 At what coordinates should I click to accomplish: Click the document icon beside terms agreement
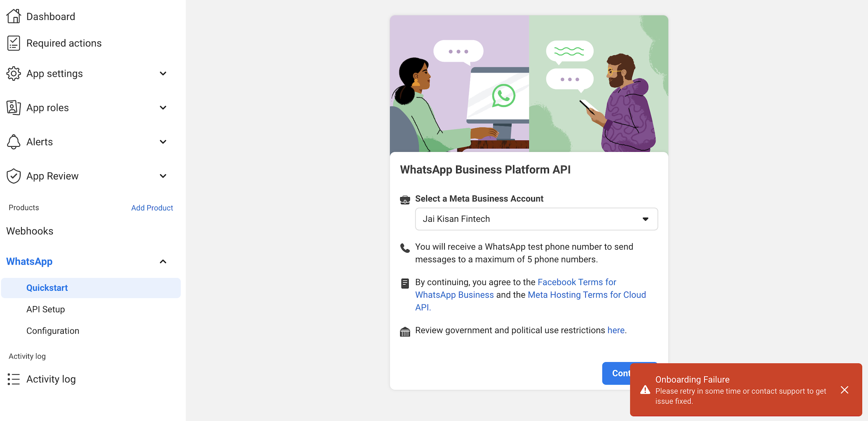tap(405, 283)
